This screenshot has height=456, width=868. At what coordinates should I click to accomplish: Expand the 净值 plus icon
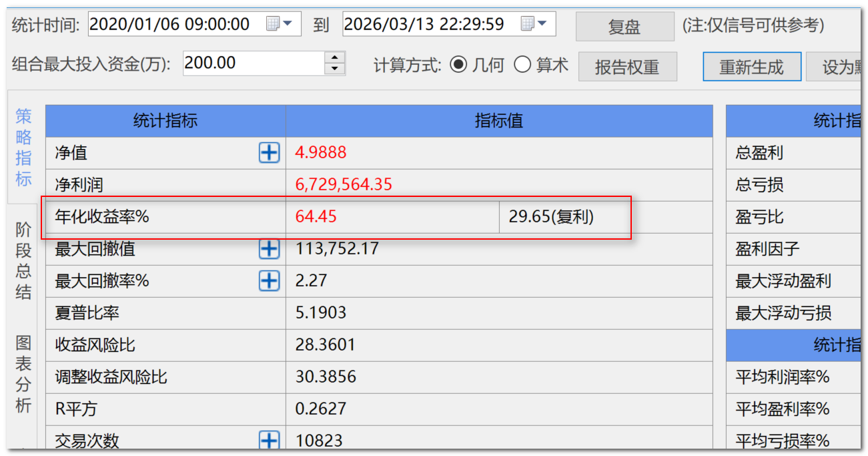coord(269,153)
